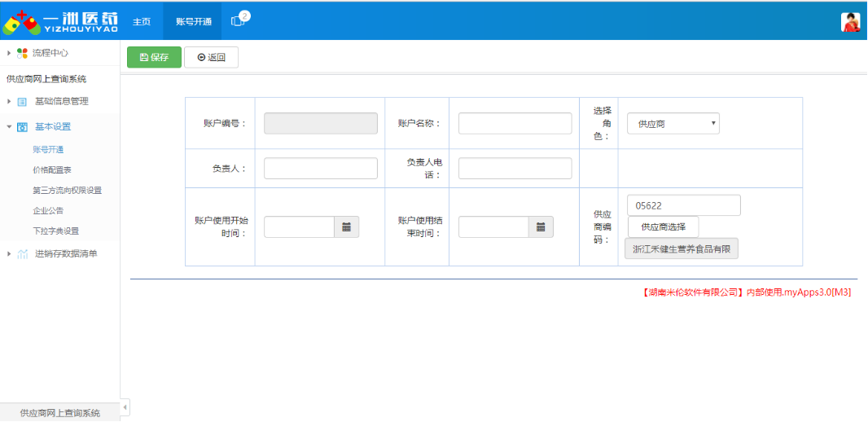Screen dimensions: 868x422
Task: Click the 流程中心 colorful icon
Action: (x=22, y=53)
